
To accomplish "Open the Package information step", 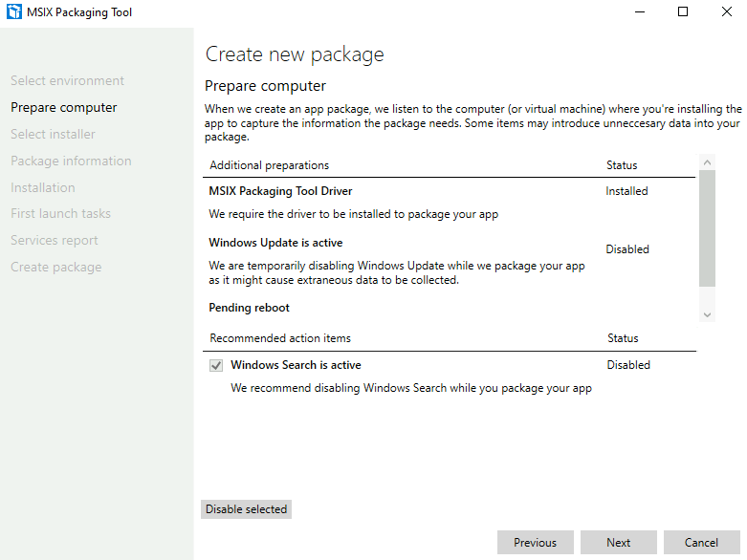I will [x=71, y=161].
